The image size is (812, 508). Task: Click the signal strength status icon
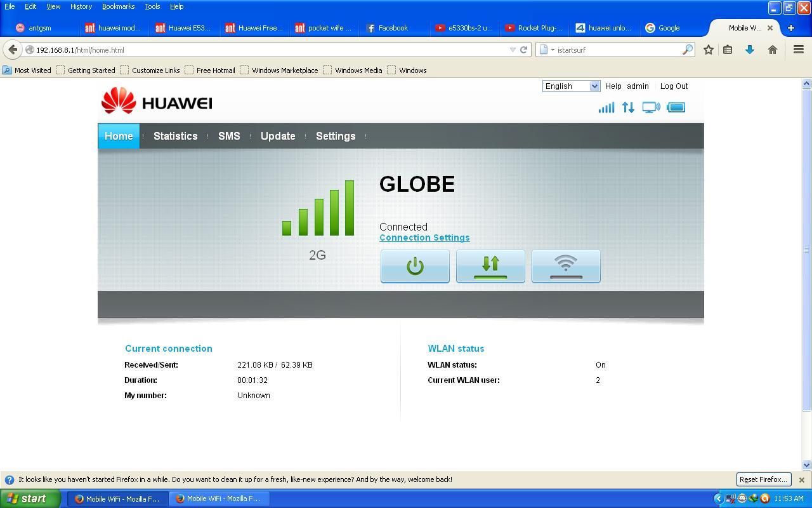606,107
